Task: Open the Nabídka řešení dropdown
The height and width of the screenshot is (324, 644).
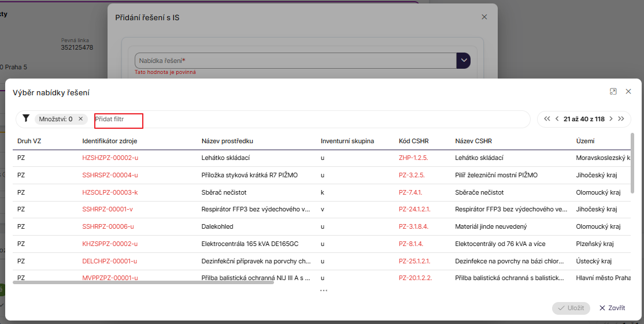Action: coord(464,61)
